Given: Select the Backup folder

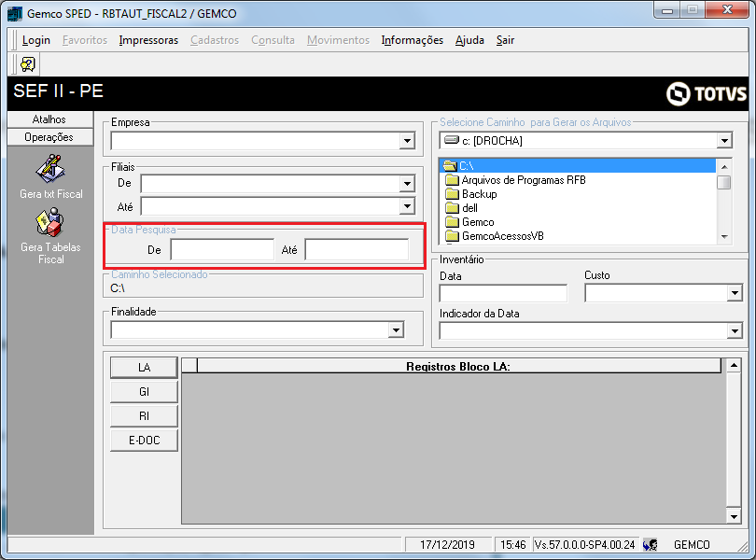Looking at the screenshot, I should (x=471, y=194).
